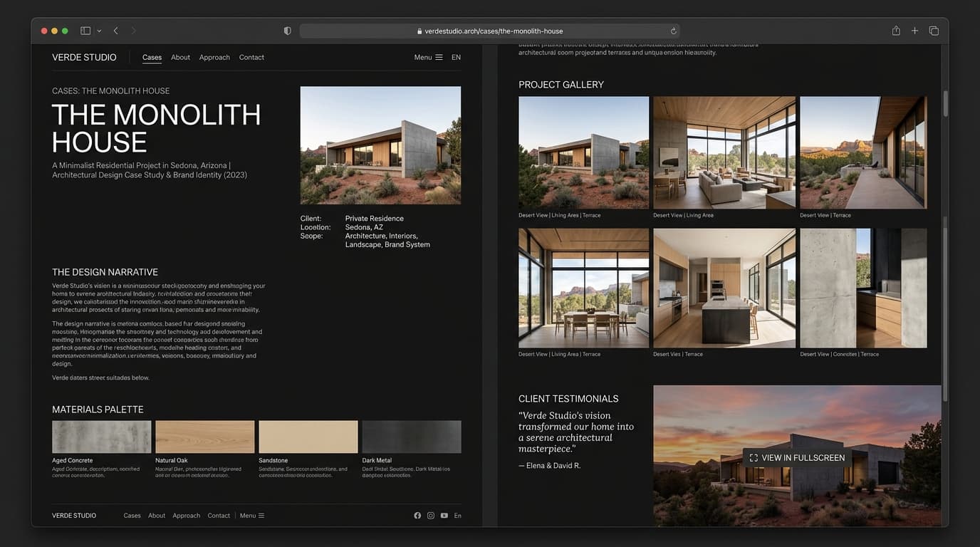Pick the Natural Oak material swatch
Viewport: 980px width, 547px height.
pos(204,437)
